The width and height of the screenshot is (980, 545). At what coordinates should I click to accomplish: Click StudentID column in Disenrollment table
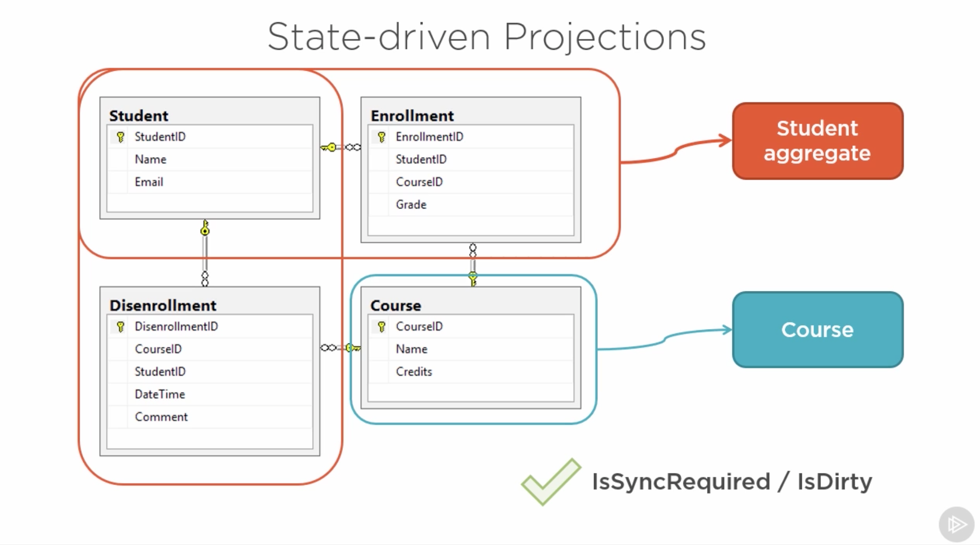point(210,372)
